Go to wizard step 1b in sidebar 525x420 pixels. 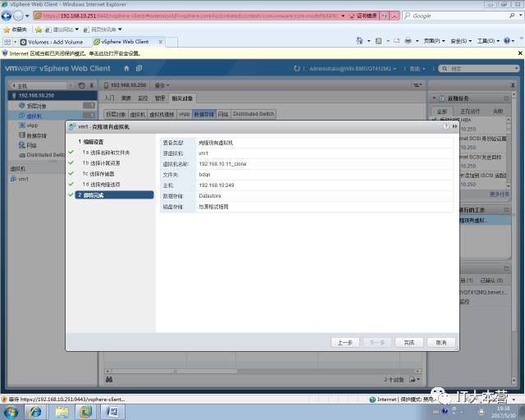[101, 163]
